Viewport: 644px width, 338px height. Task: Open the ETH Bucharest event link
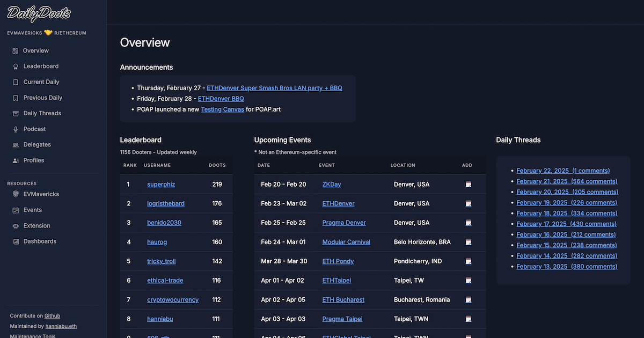343,300
